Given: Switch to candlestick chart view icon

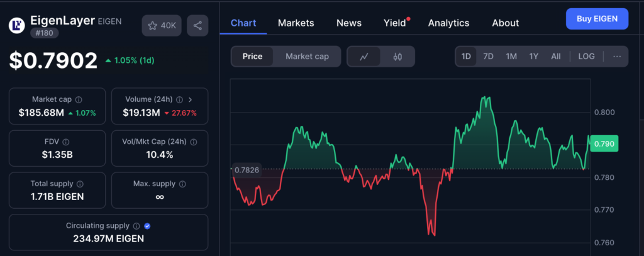Looking at the screenshot, I should 397,57.
